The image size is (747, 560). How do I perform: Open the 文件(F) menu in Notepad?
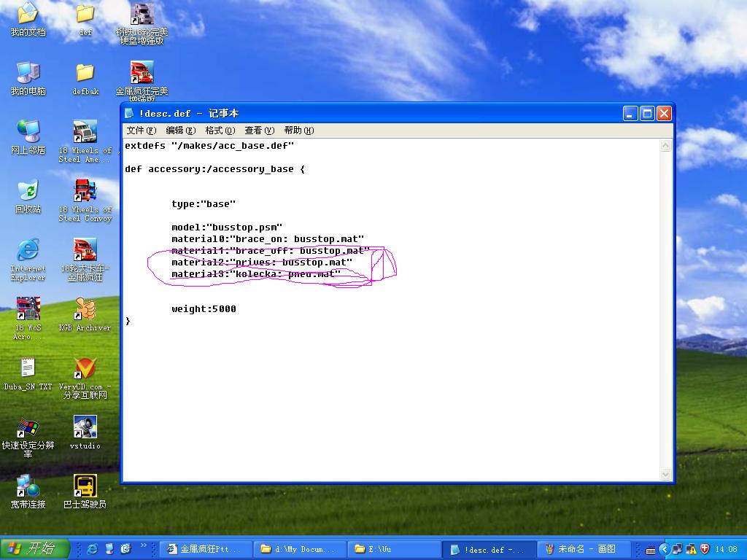pos(141,131)
